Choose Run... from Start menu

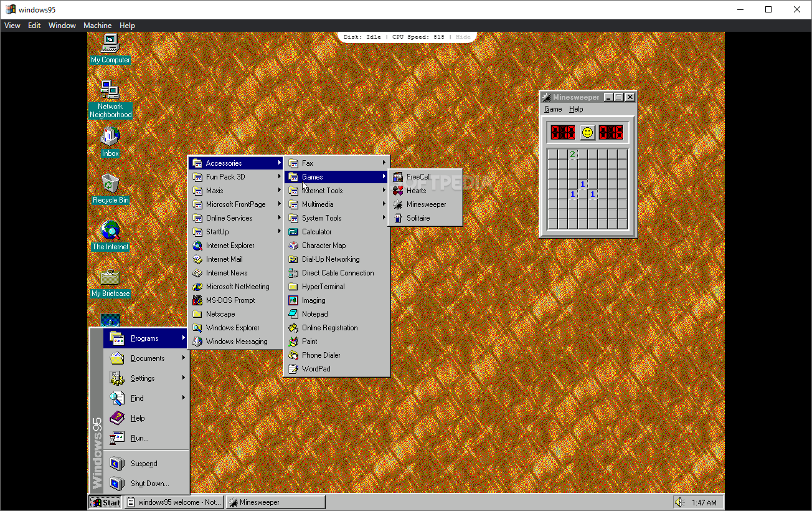point(146,438)
